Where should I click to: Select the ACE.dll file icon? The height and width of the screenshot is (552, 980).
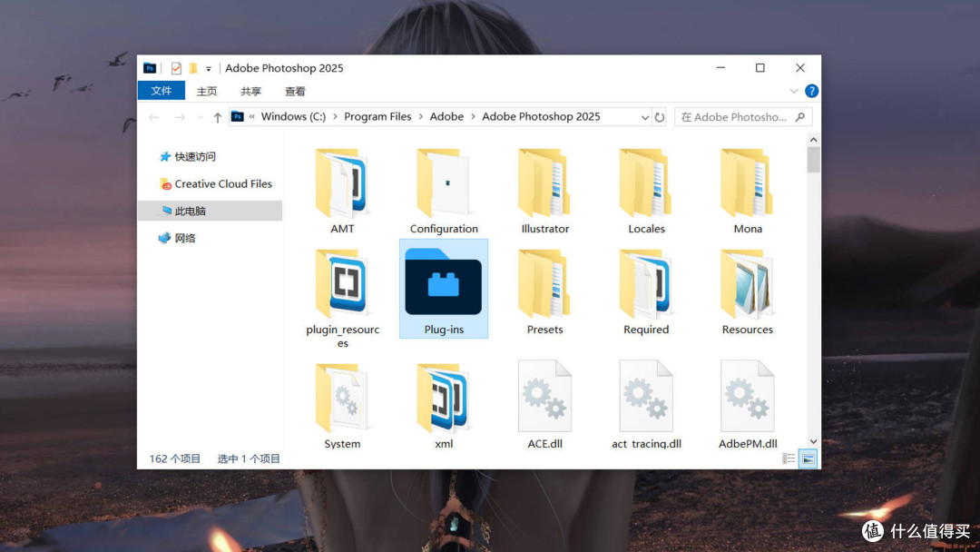(x=544, y=396)
